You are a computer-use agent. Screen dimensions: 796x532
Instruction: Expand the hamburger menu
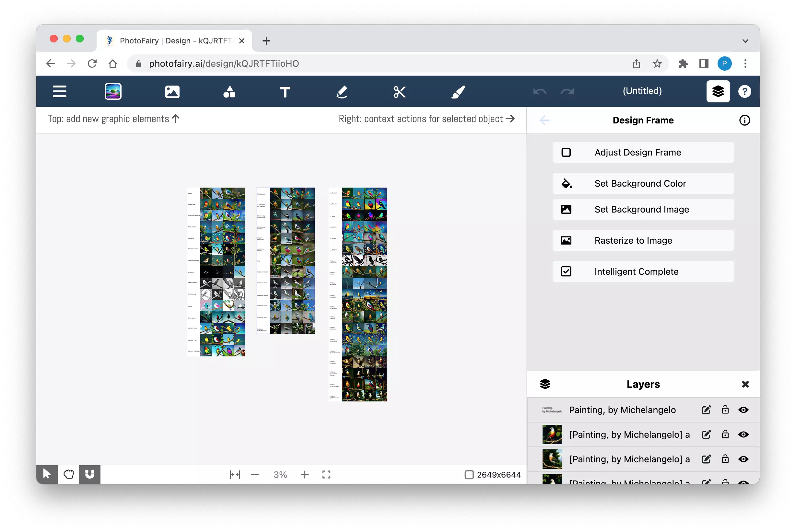click(59, 91)
